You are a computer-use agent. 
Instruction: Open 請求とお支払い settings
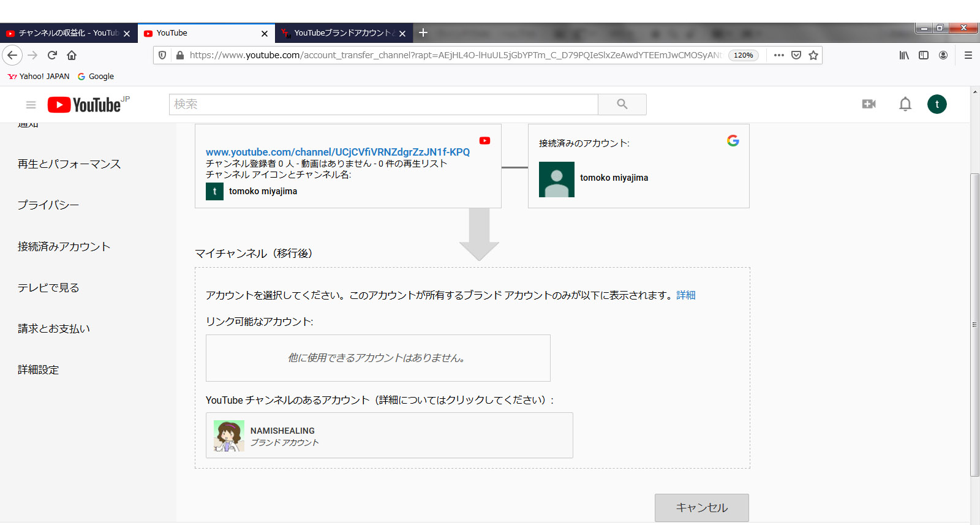pyautogui.click(x=54, y=328)
